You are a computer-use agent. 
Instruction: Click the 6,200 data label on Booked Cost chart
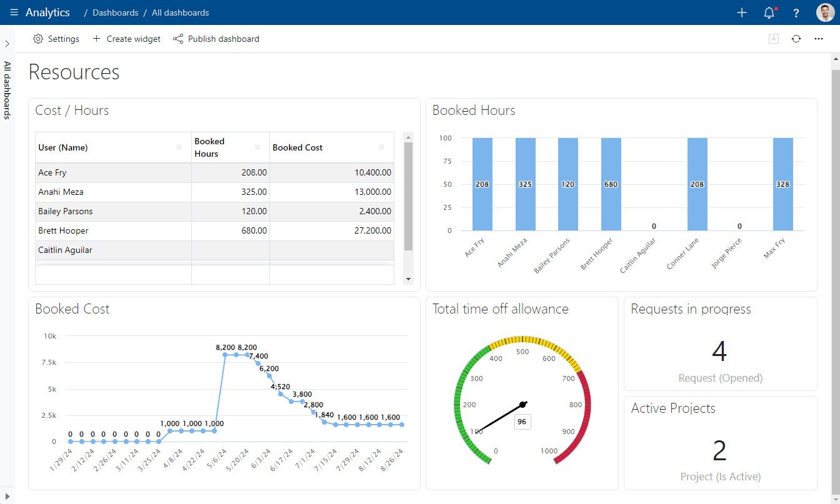pyautogui.click(x=269, y=368)
